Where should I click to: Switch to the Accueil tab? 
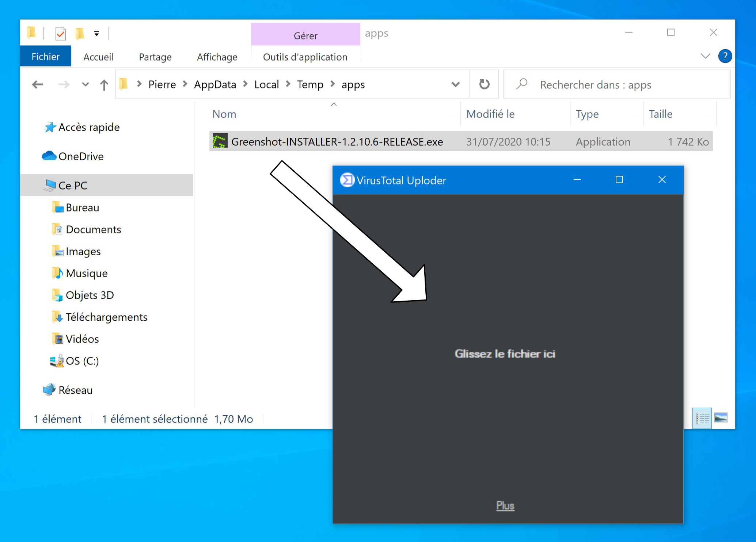tap(98, 57)
